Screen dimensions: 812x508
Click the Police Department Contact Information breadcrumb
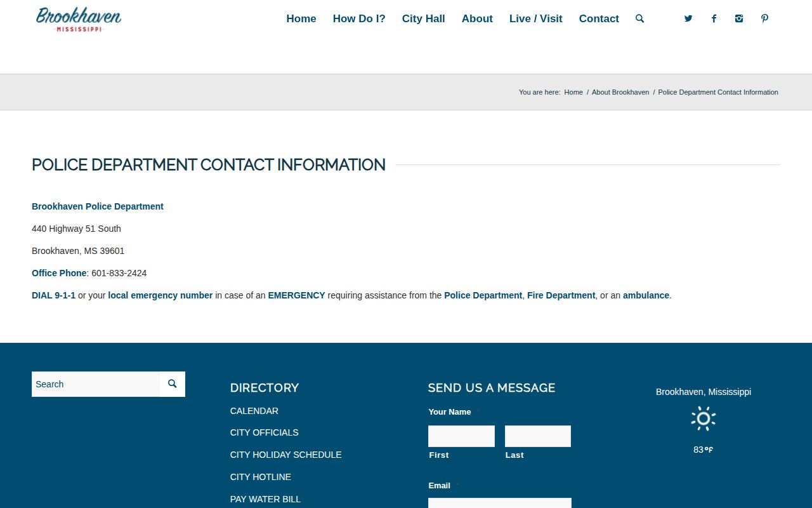718,92
